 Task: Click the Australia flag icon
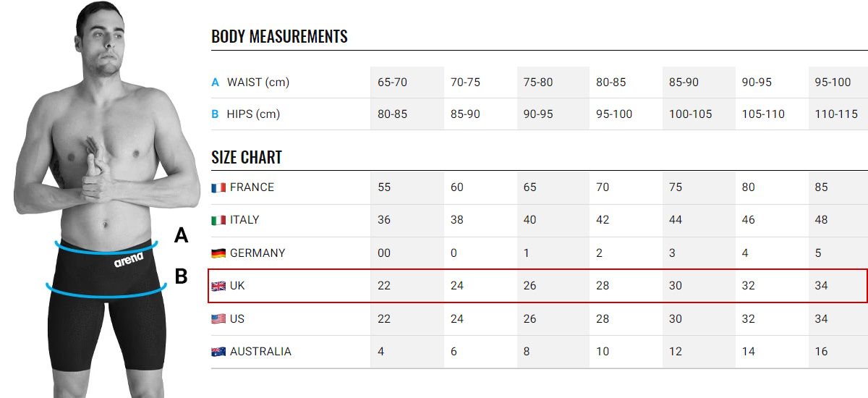click(x=218, y=352)
